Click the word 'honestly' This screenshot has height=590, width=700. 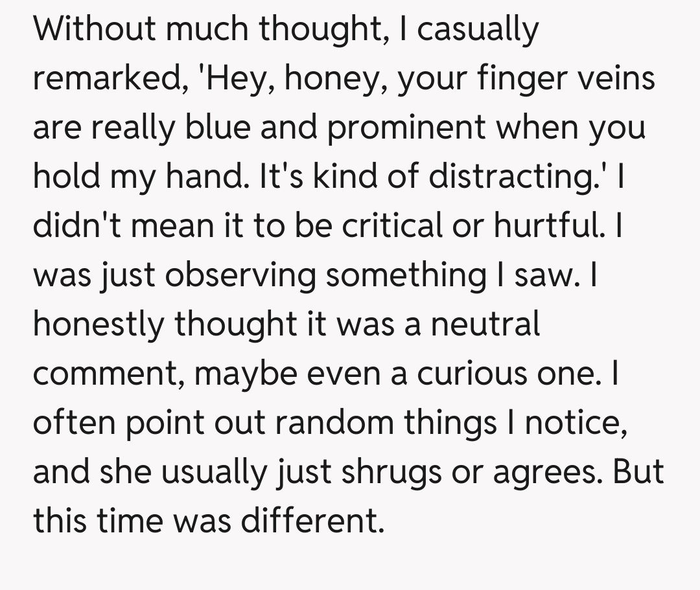pos(100,324)
